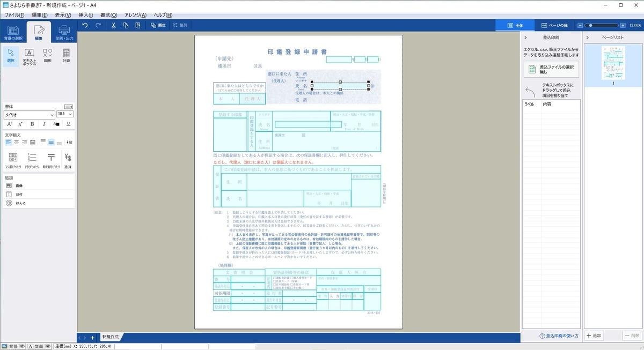
Task: Apply 郵便番号ぴったり postal fit
Action: click(50, 160)
